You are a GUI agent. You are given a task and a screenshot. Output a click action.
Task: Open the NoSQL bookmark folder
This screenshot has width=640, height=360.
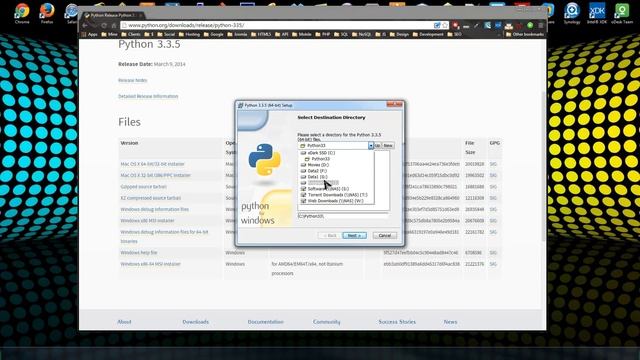(361, 34)
